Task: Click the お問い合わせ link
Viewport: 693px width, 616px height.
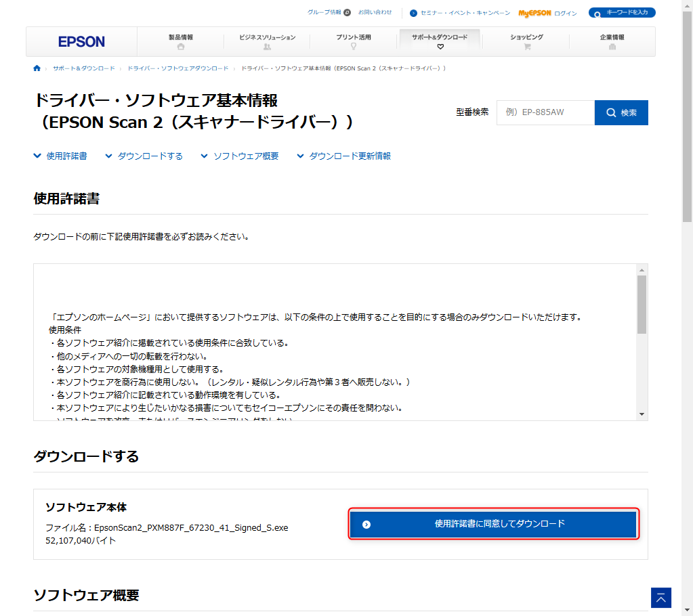Action: [x=375, y=12]
